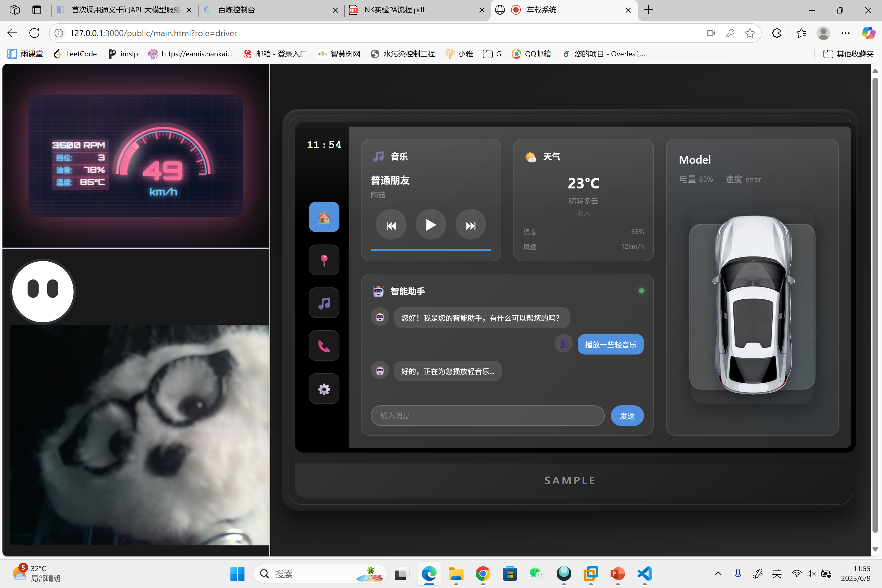Play the song 普通朋友
This screenshot has width=882, height=588.
(x=431, y=225)
